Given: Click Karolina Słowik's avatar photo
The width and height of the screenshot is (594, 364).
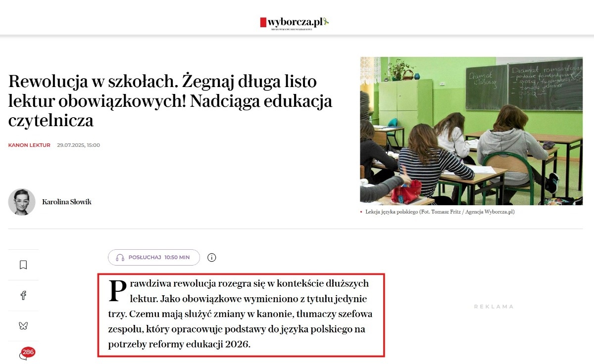Looking at the screenshot, I should tap(22, 202).
